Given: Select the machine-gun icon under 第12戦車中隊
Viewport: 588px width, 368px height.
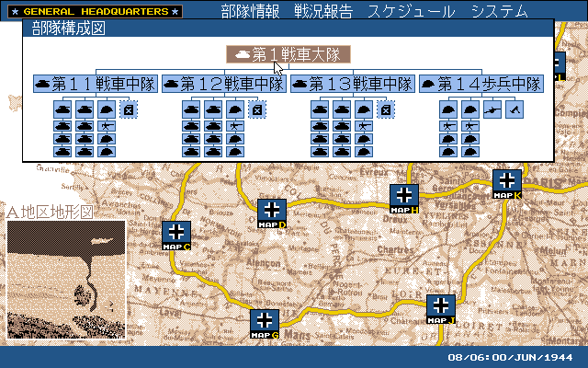Looking at the screenshot, I should click(x=235, y=126).
